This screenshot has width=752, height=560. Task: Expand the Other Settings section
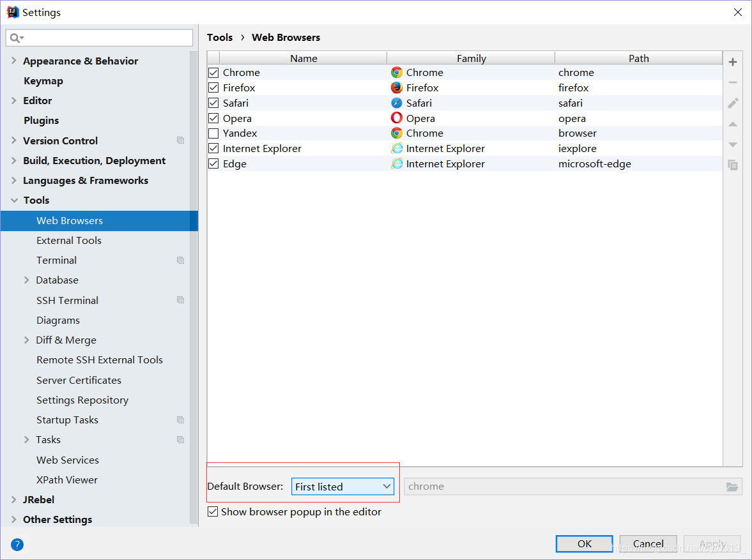pyautogui.click(x=14, y=519)
